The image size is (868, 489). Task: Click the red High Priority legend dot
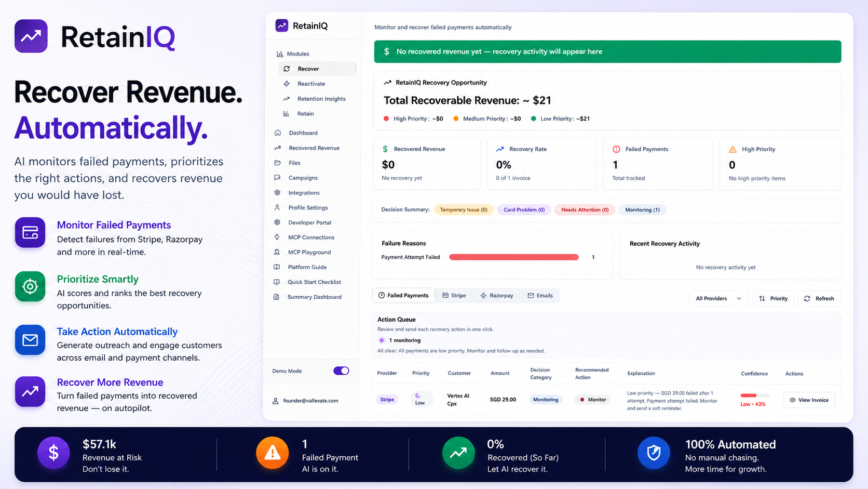[x=386, y=118]
